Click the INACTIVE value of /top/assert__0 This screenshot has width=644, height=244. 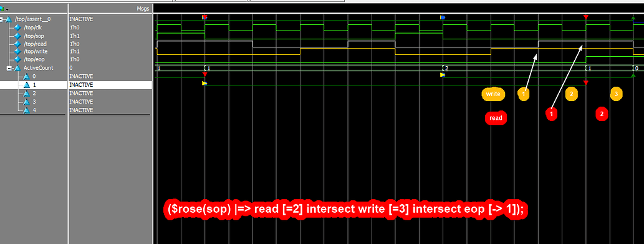click(x=81, y=19)
